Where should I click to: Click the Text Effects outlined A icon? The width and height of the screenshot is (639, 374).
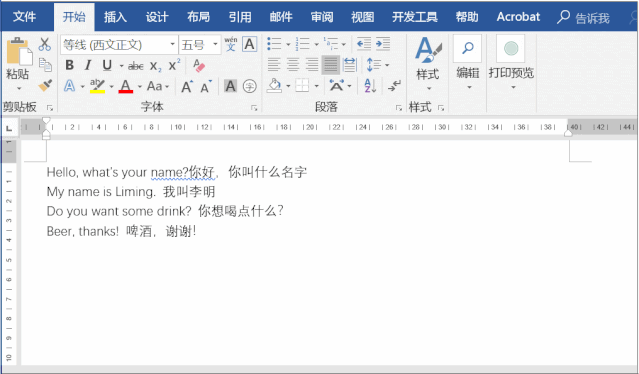pos(70,86)
